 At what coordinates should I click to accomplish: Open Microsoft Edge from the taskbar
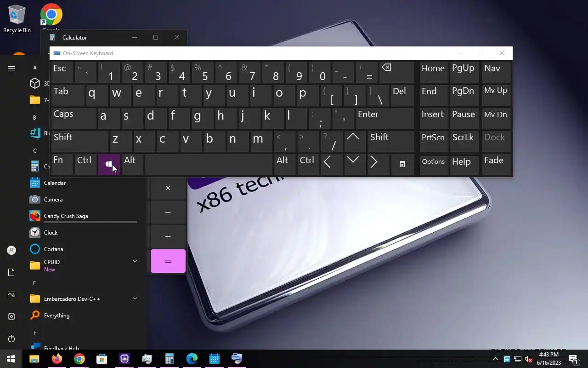(192, 359)
